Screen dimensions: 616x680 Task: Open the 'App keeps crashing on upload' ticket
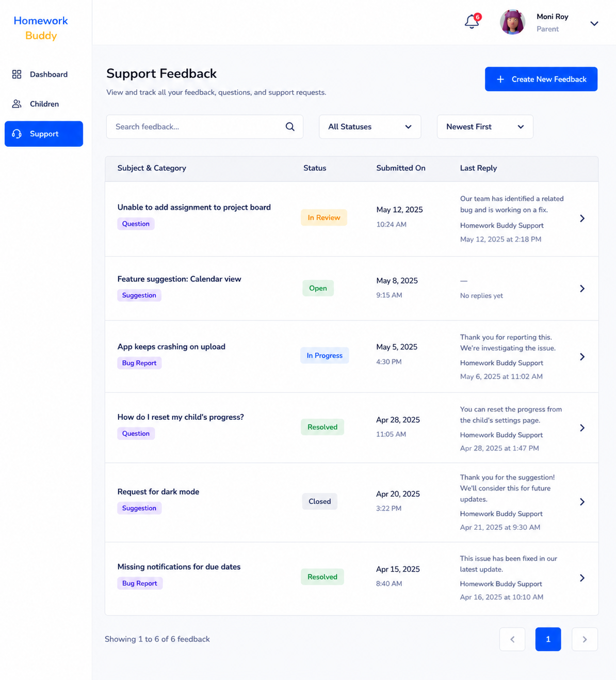pos(351,356)
